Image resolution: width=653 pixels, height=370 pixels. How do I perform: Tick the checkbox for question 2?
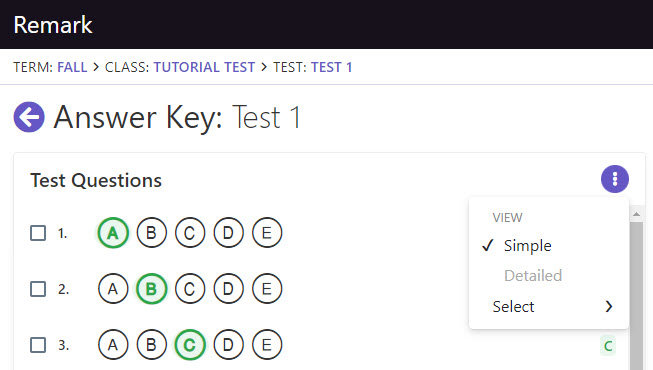(38, 289)
